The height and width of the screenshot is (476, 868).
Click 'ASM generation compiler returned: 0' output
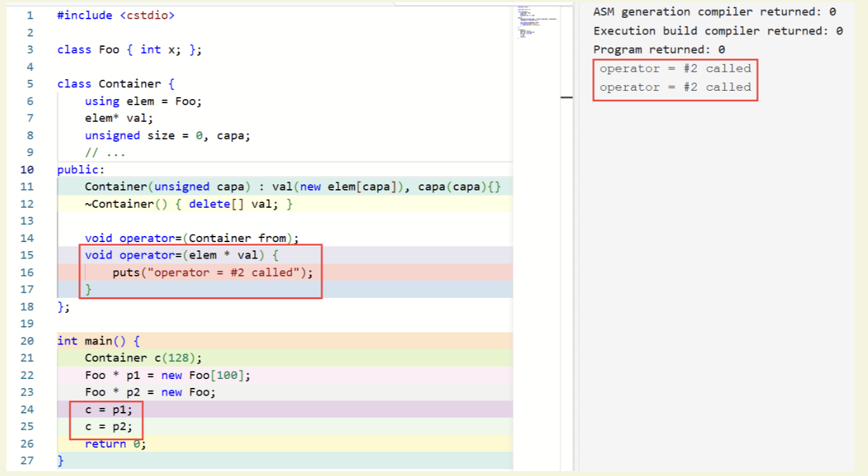(714, 12)
